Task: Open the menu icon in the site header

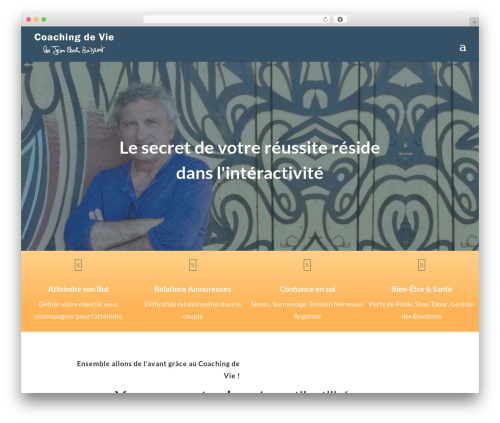Action: [463, 48]
